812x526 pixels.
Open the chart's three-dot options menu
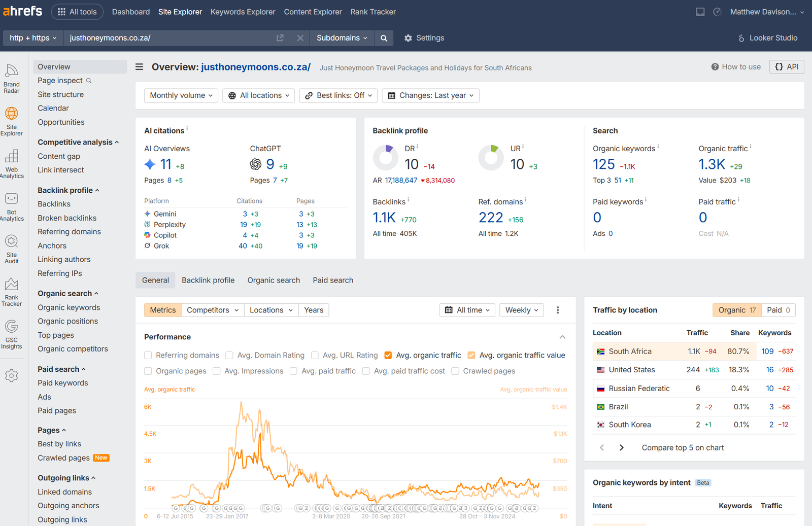[x=558, y=310]
